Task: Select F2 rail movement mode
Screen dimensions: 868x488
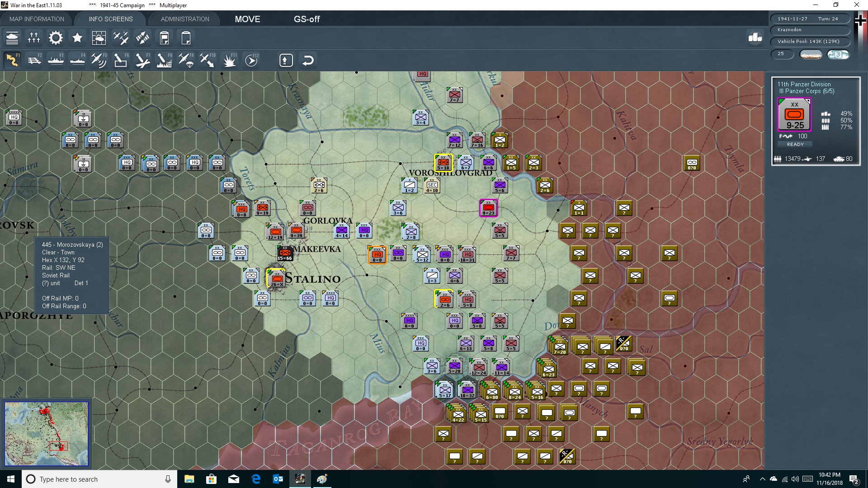Action: click(34, 60)
